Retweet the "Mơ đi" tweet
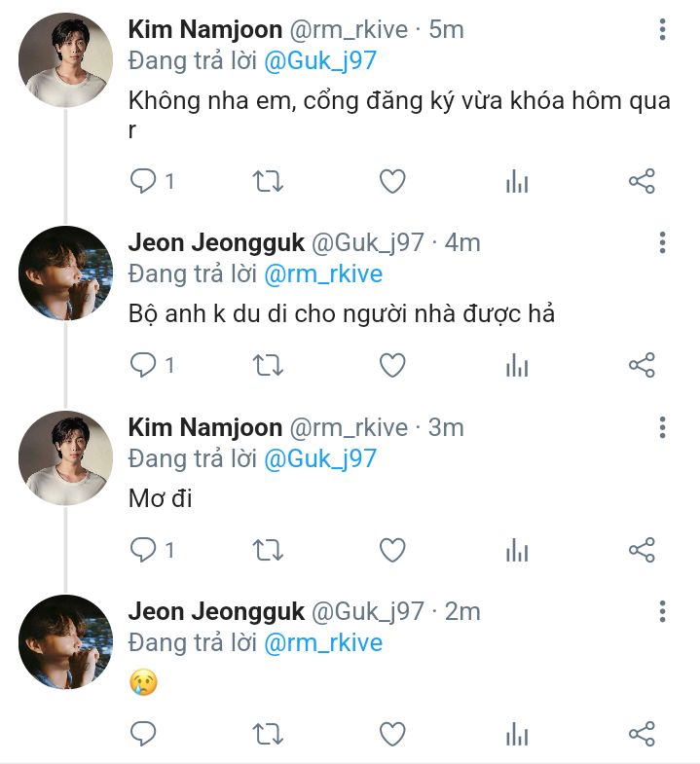 tap(268, 550)
